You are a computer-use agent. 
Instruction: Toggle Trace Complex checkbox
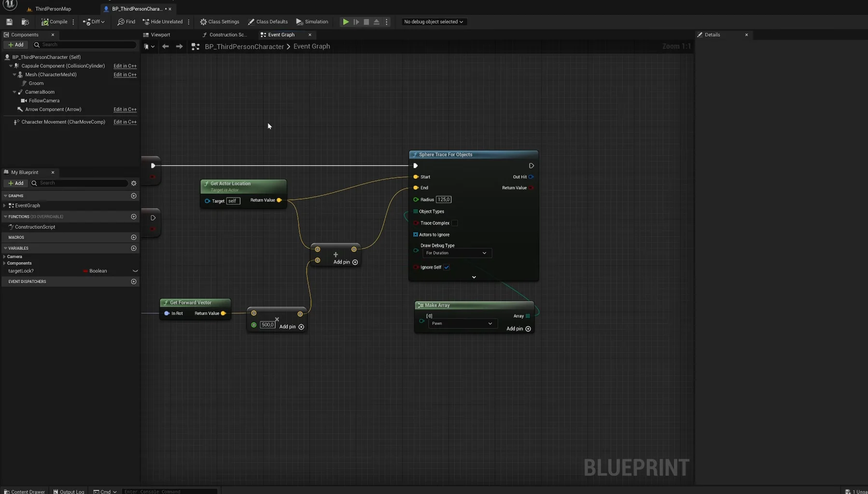tap(454, 223)
